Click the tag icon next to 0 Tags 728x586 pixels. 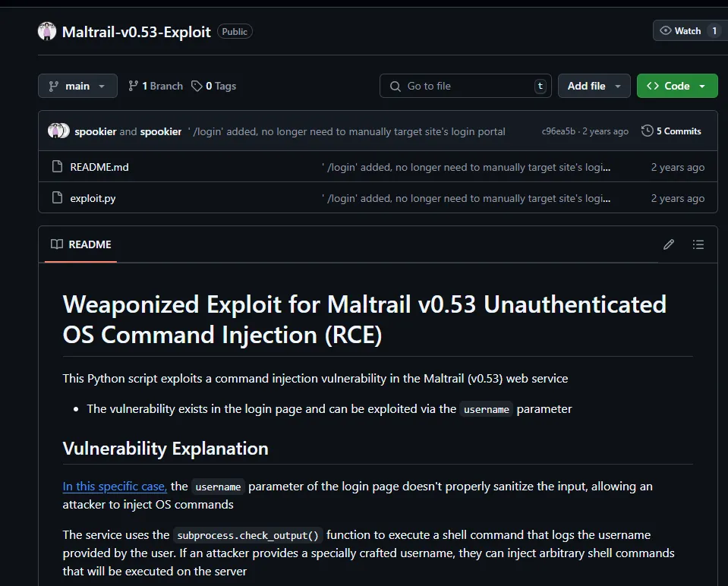pyautogui.click(x=197, y=86)
